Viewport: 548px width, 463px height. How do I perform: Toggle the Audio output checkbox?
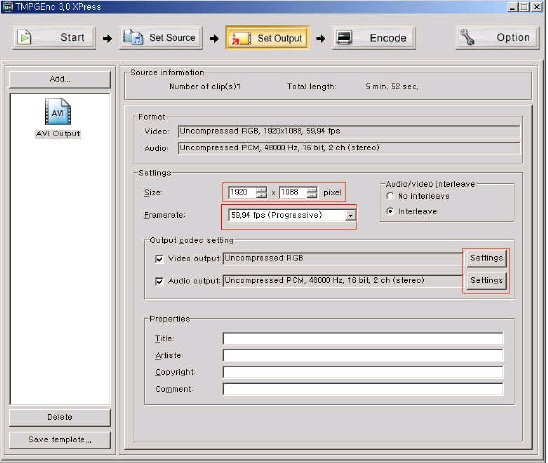click(159, 281)
